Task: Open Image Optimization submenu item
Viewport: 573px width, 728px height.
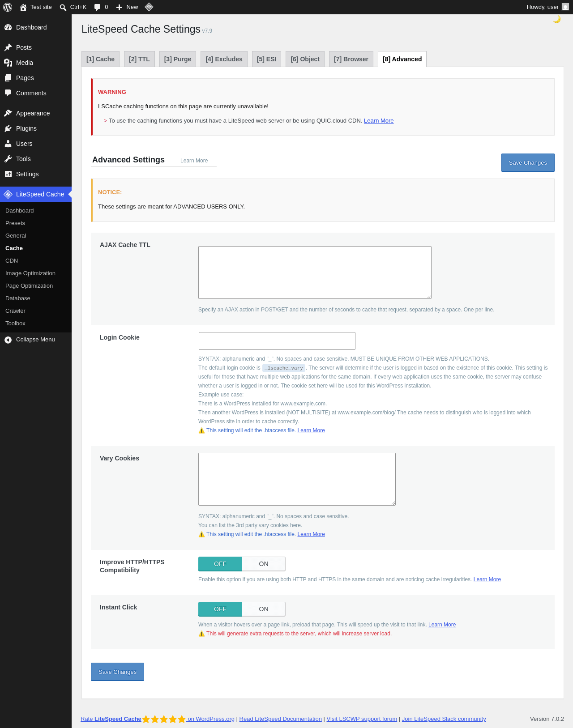Action: click(30, 273)
